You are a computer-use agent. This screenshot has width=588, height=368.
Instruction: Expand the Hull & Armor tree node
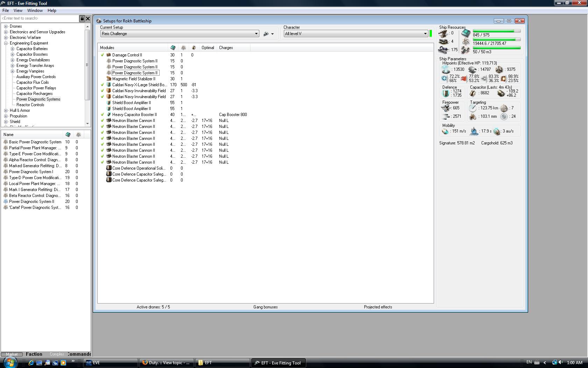(x=6, y=110)
